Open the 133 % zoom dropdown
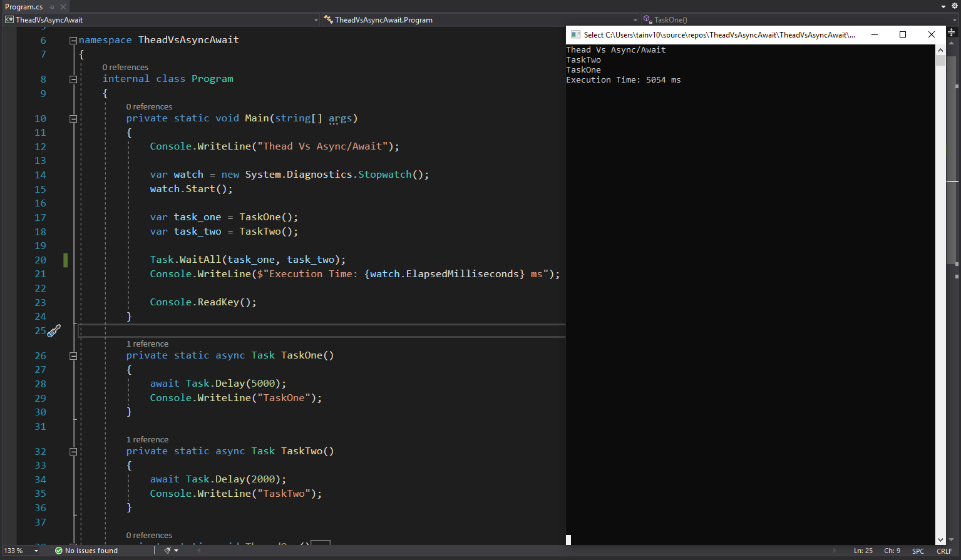Screen dimensions: 961x560 pos(36,551)
